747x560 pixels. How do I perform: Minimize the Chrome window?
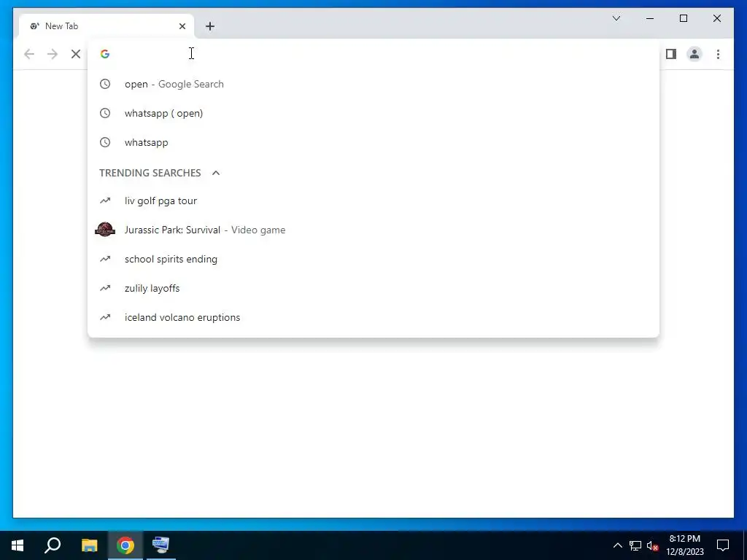click(x=650, y=18)
